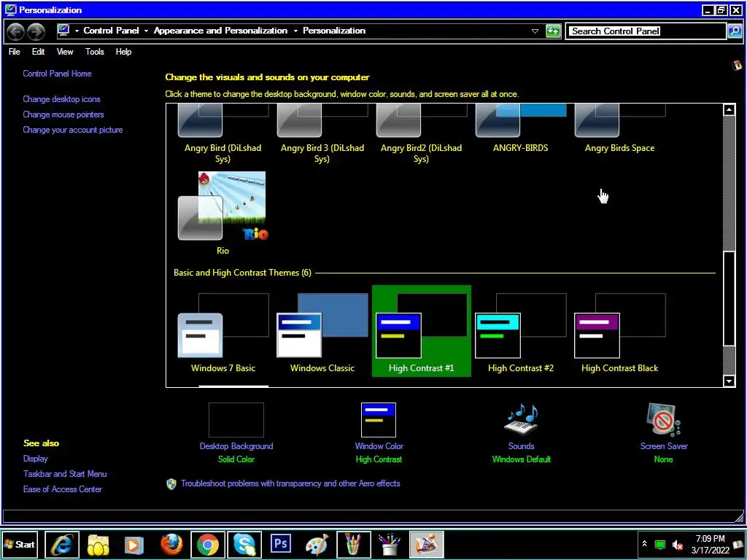Launch Google Chrome from the taskbar

tap(208, 544)
